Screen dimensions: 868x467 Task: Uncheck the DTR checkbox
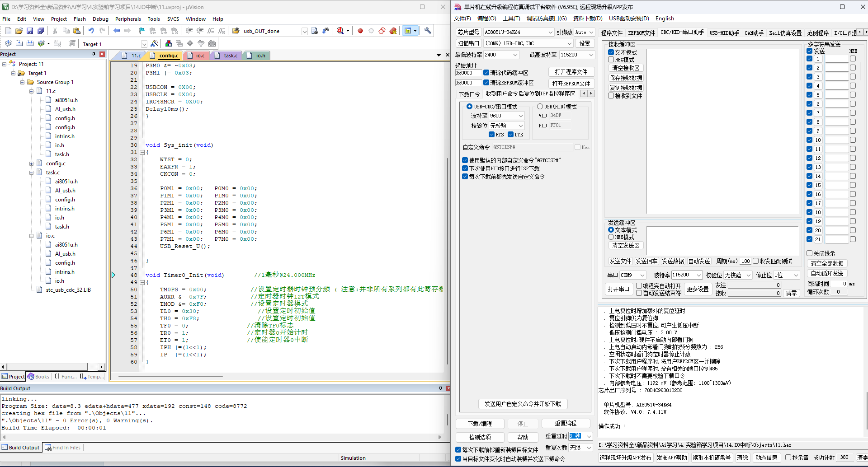[x=510, y=135]
